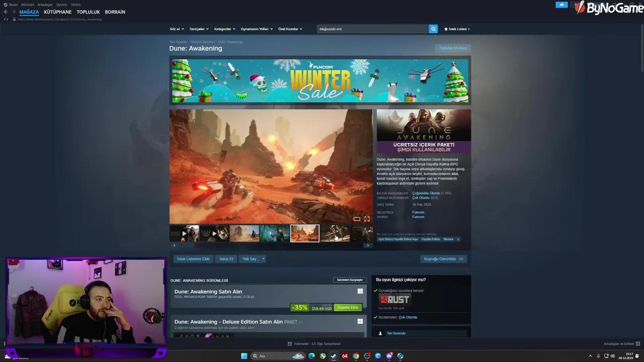Click Sepete Ekle button
644x362 pixels.
tap(348, 307)
